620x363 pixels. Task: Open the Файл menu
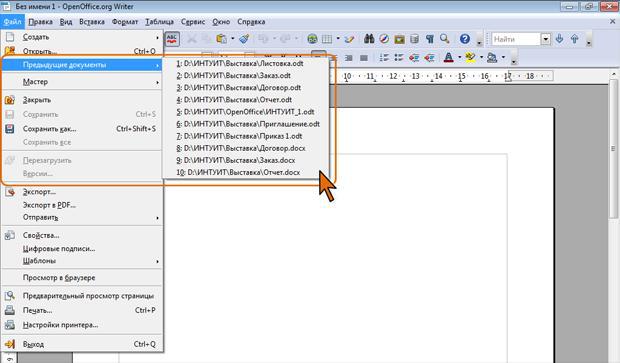(13, 22)
